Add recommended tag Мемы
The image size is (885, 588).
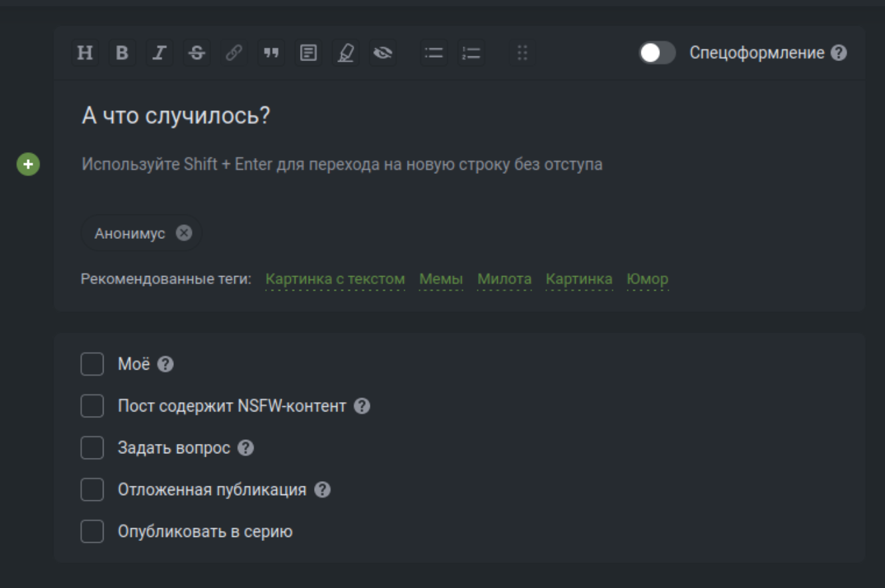[441, 279]
